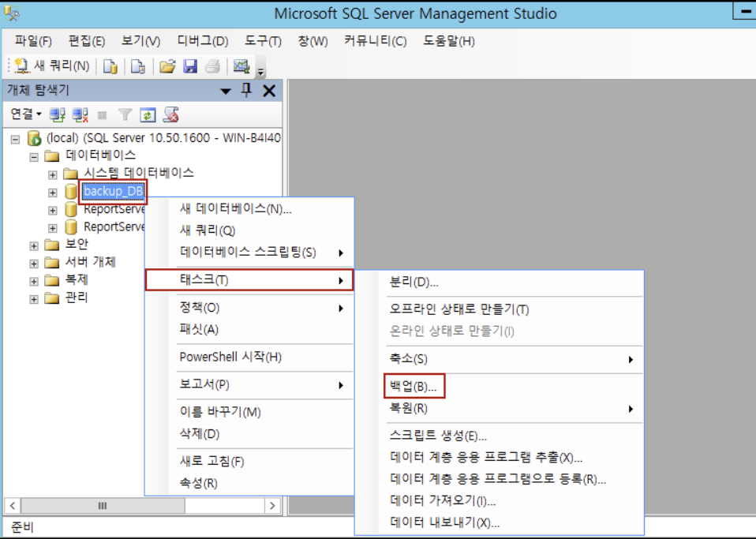Click the last icon in Object Explorer toolbar
Image resolution: width=756 pixels, height=539 pixels.
(170, 114)
